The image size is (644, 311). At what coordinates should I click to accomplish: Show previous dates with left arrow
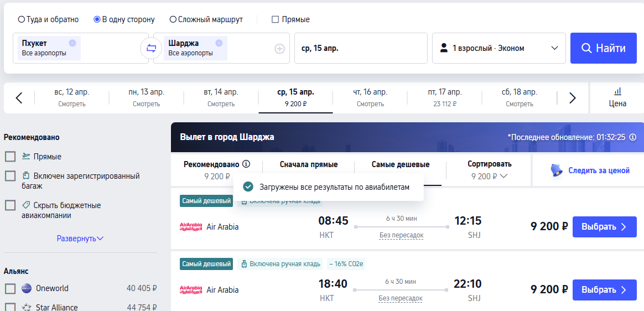19,98
